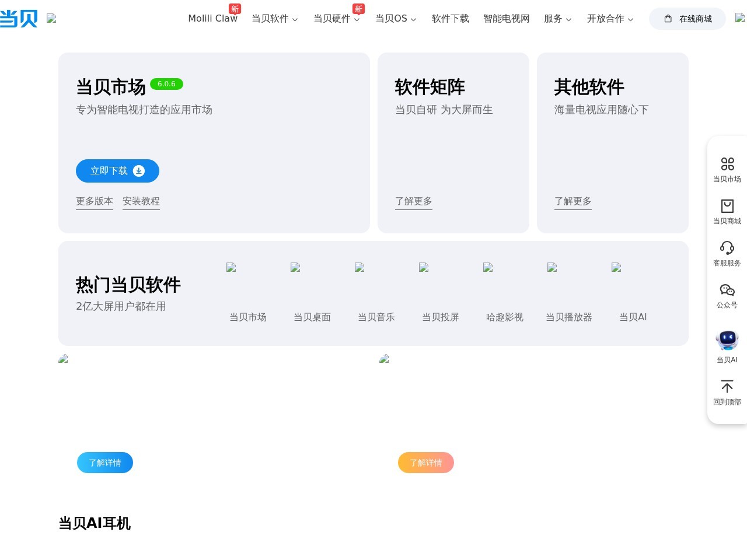Open the 哈趣影视 app icon
Viewport: 747px width, 560px height.
pyautogui.click(x=488, y=267)
